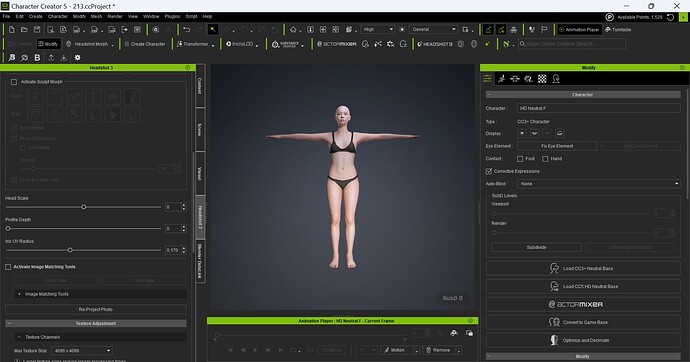
Task: Click the points balance P icon
Action: [609, 17]
